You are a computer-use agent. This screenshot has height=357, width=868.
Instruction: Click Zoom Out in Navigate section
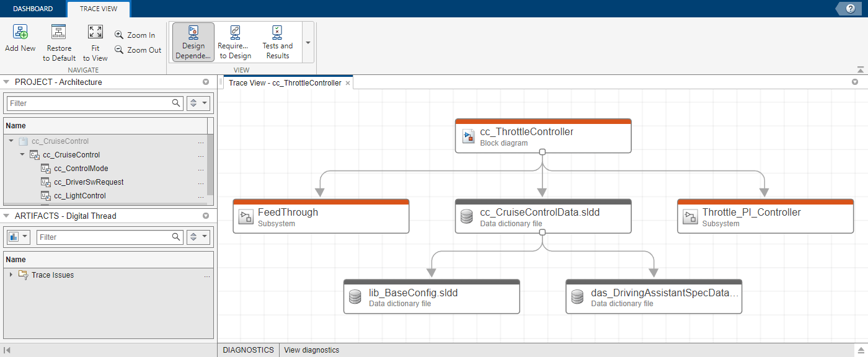point(138,50)
